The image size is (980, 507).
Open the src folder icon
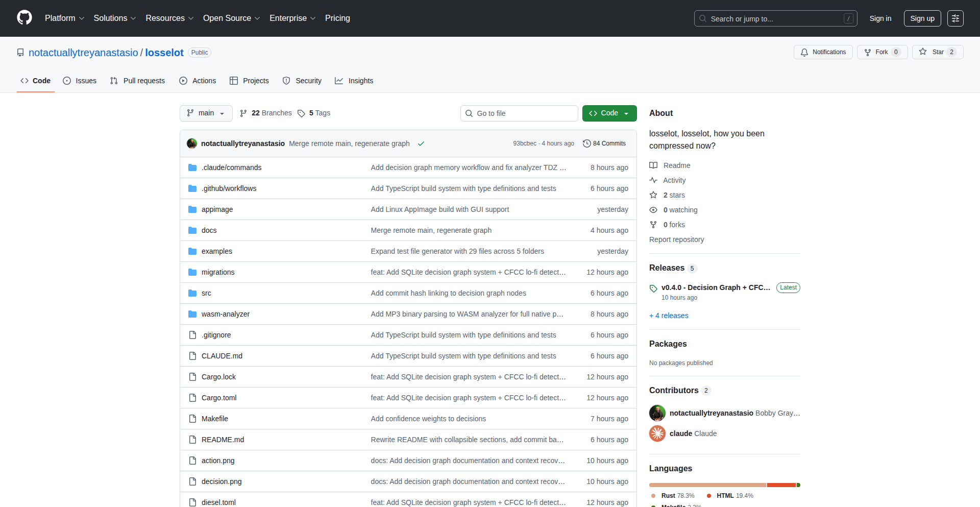pos(192,293)
